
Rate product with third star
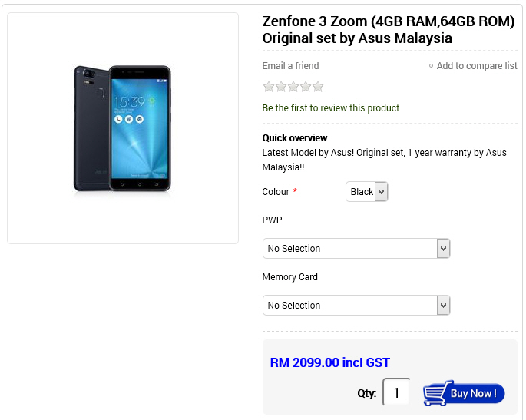click(x=293, y=87)
